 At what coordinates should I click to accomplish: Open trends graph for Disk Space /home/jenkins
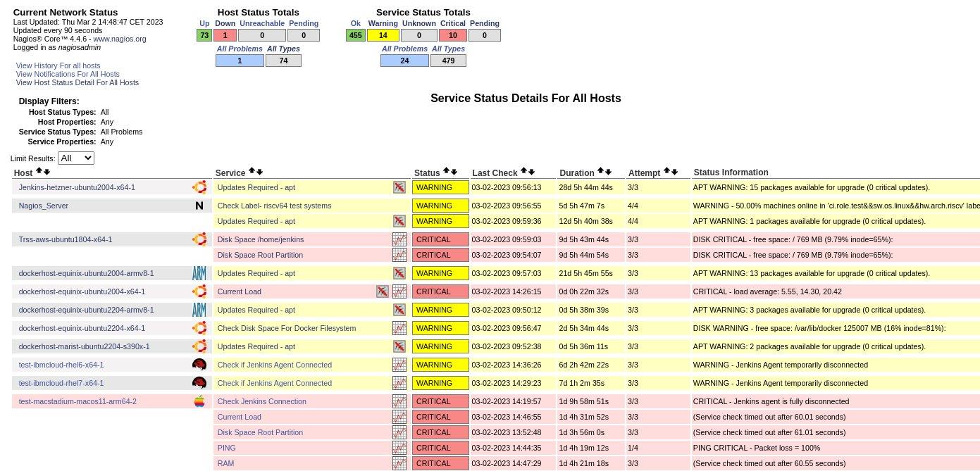tap(399, 239)
